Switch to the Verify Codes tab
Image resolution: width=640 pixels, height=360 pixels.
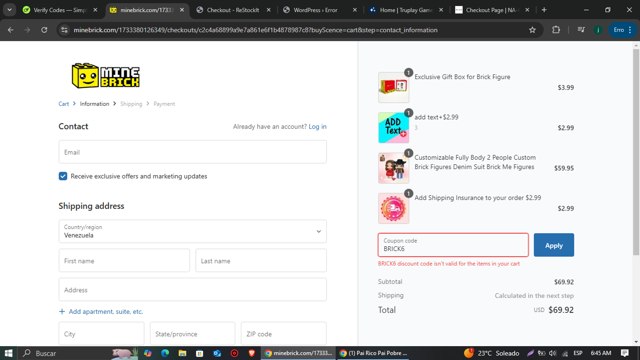pyautogui.click(x=60, y=10)
